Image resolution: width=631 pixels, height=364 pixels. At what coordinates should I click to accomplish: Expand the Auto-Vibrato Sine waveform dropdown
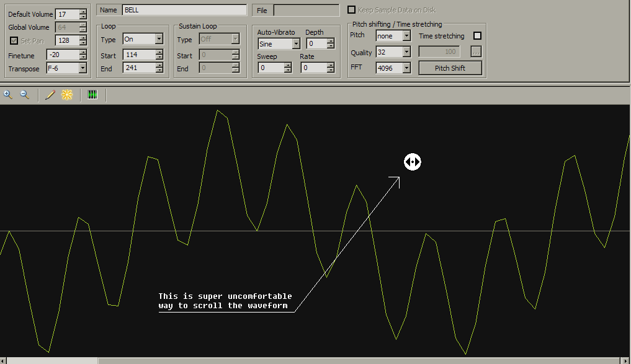click(x=296, y=44)
